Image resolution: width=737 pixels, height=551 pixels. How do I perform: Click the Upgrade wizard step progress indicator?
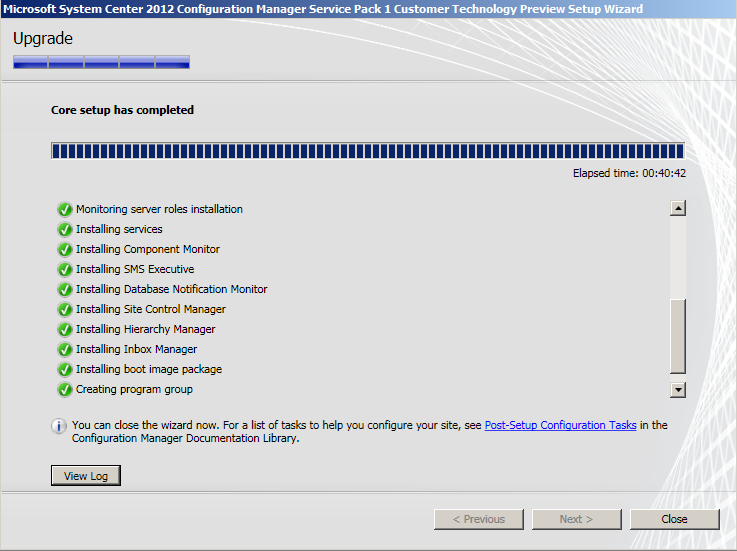(x=102, y=62)
